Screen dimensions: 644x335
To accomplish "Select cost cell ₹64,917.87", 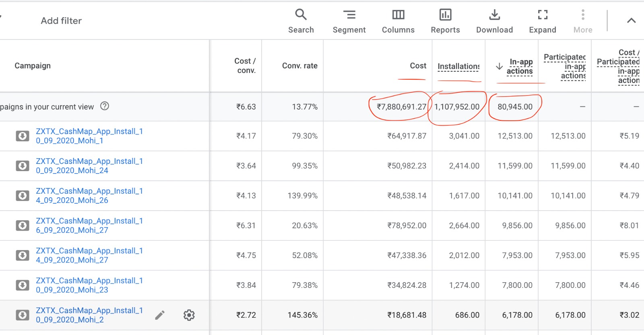I will coord(407,136).
